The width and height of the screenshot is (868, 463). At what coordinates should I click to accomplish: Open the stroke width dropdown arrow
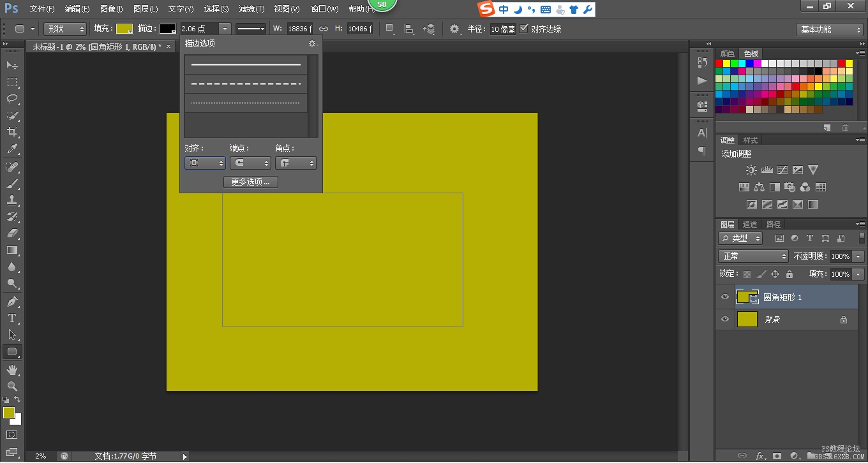point(225,29)
